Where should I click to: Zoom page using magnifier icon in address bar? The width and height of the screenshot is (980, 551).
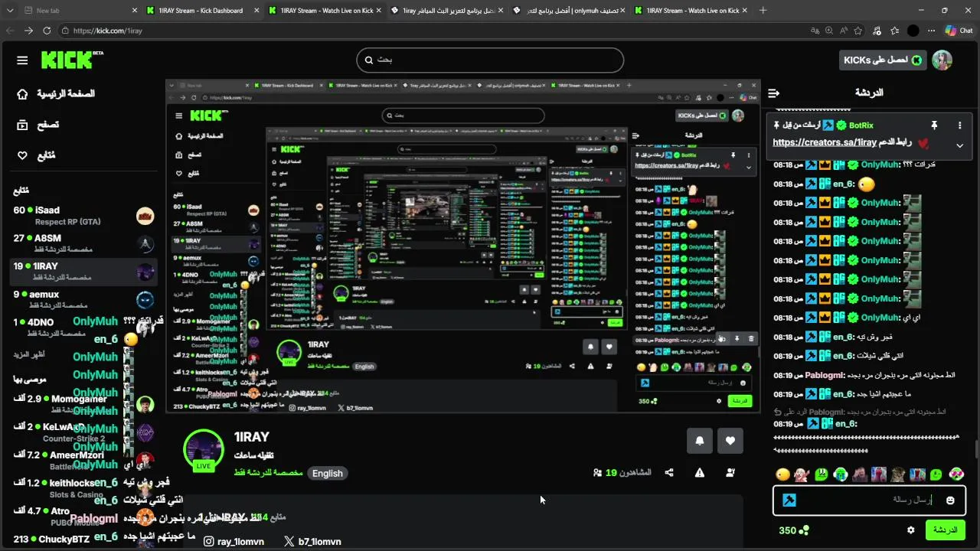[x=829, y=31]
